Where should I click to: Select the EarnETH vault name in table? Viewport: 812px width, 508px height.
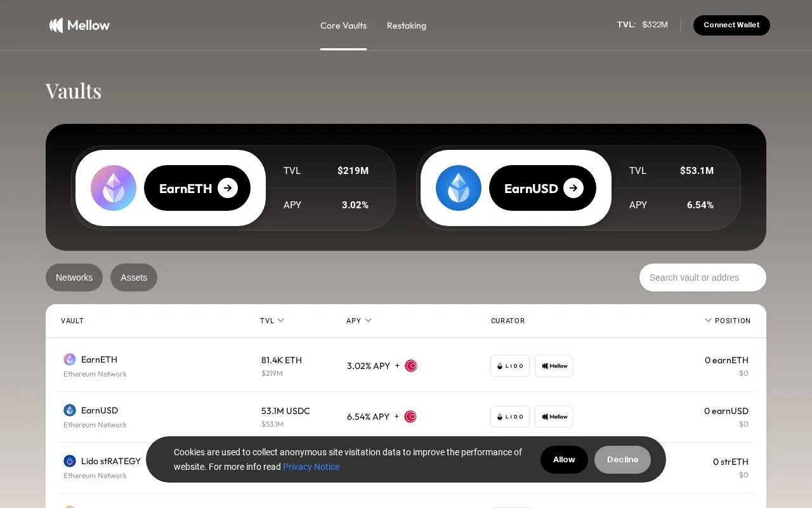[x=99, y=359]
